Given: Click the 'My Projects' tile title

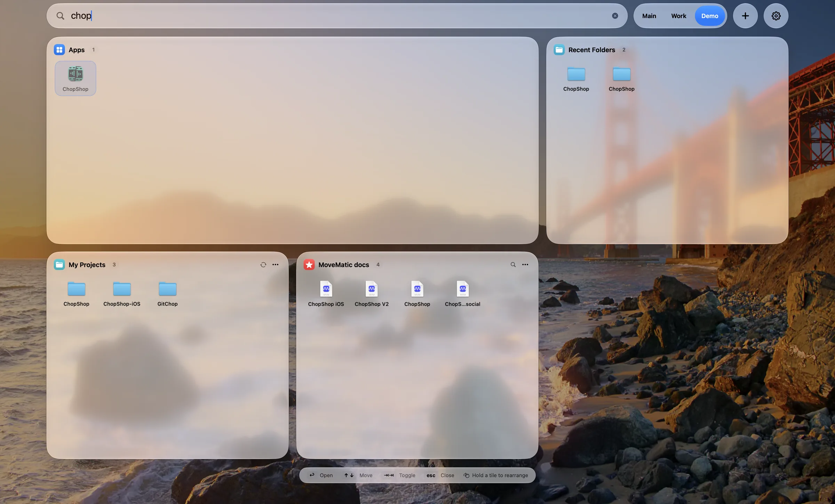Looking at the screenshot, I should tap(87, 265).
